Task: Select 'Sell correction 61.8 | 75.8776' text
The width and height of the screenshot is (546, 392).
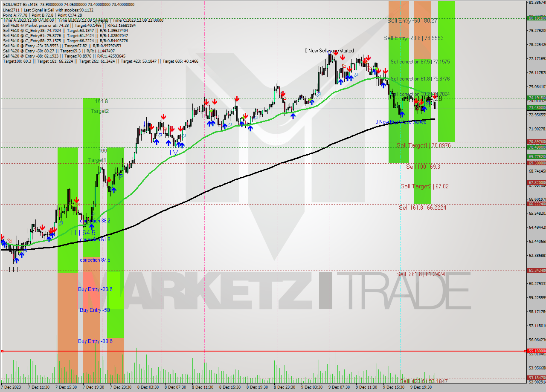Action: (x=420, y=79)
